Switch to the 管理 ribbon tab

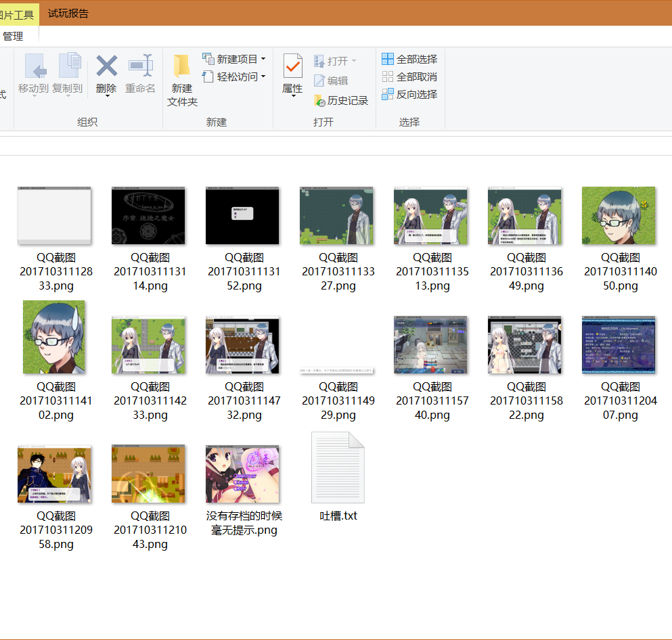(x=13, y=37)
